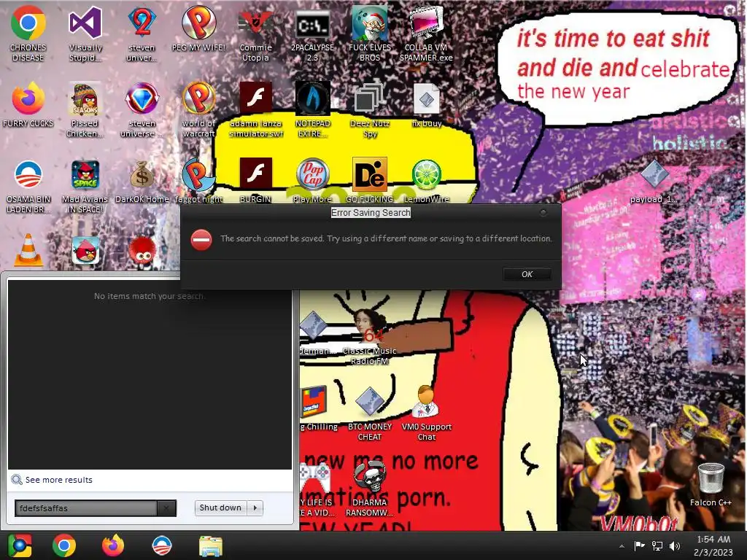
Task: Open the red Angry Bird desktop icon
Action: tap(85, 251)
